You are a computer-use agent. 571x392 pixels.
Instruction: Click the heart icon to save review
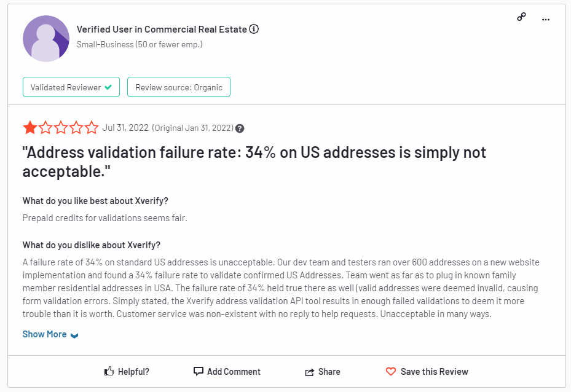391,371
